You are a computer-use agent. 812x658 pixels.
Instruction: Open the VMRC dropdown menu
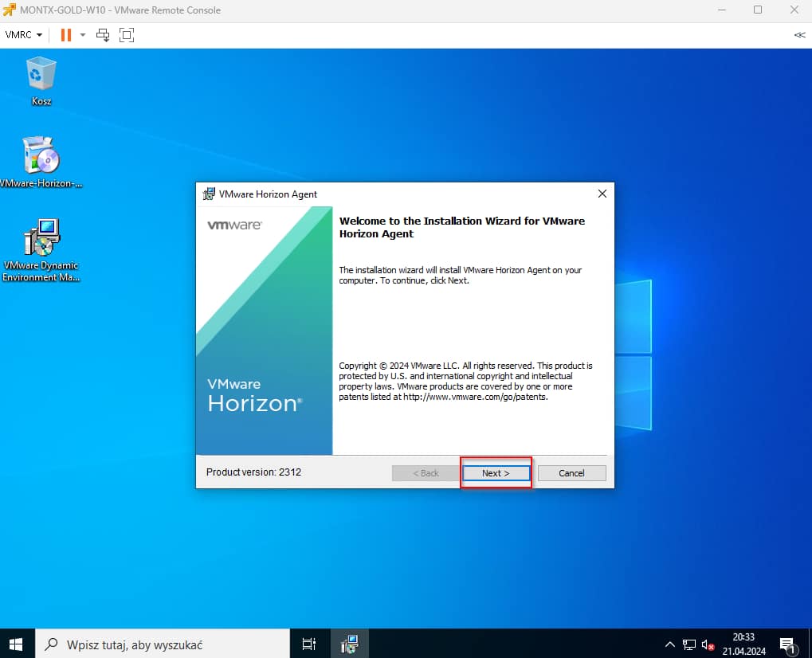(x=24, y=35)
